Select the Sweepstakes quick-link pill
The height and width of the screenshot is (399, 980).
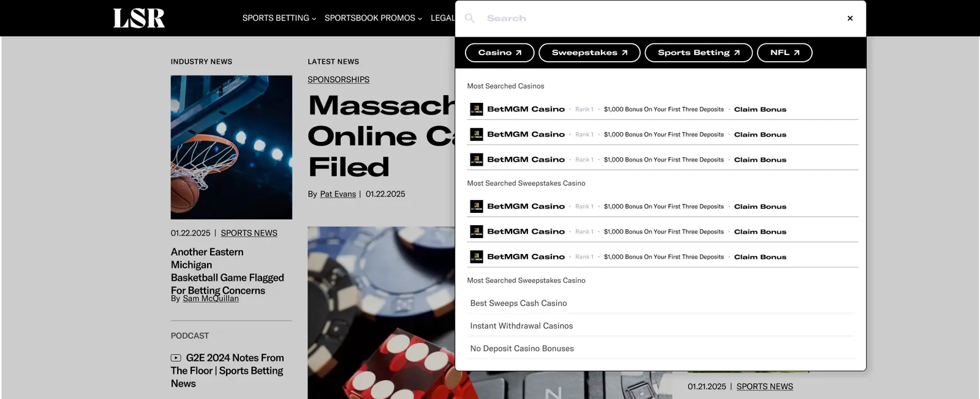tap(589, 53)
